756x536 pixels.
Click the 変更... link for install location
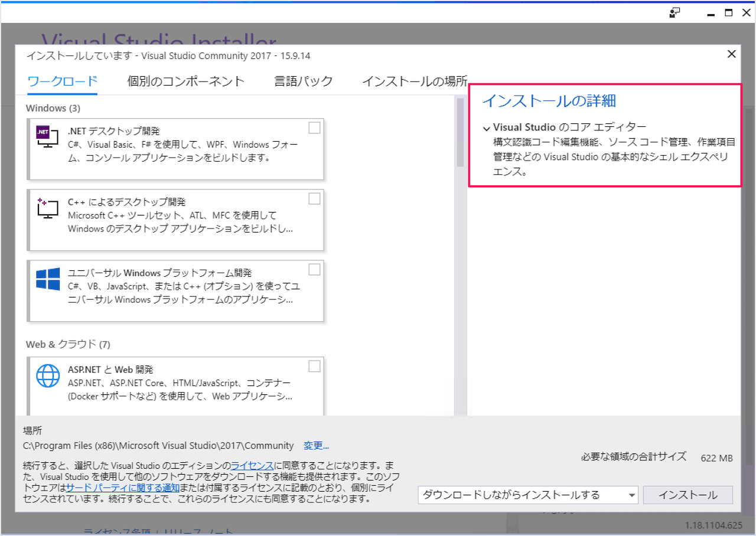pyautogui.click(x=316, y=446)
